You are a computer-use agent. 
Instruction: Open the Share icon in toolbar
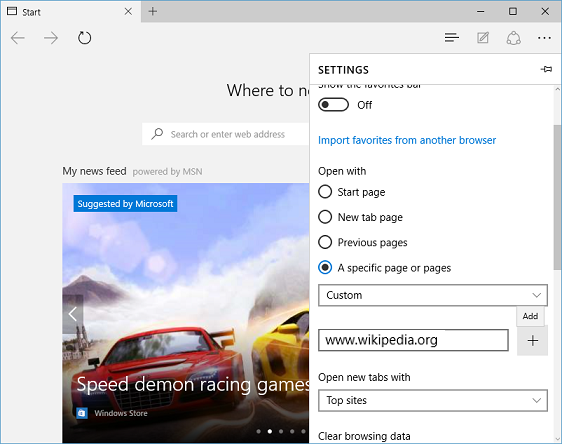pos(513,38)
